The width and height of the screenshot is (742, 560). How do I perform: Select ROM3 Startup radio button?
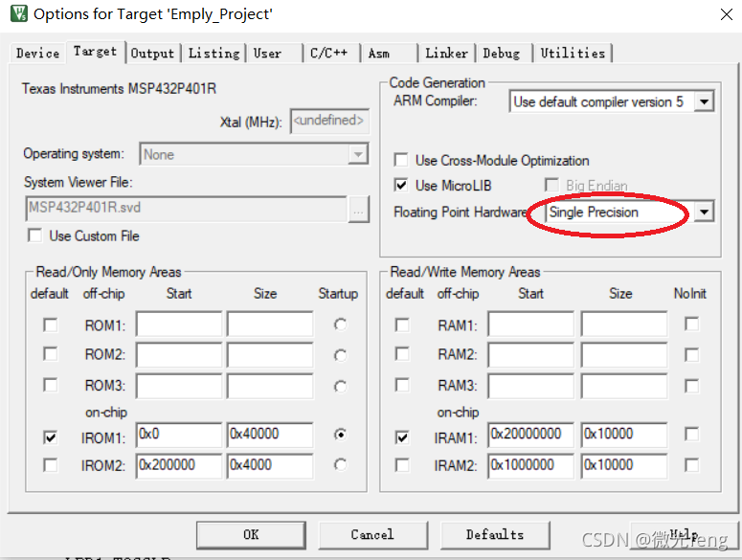340,387
